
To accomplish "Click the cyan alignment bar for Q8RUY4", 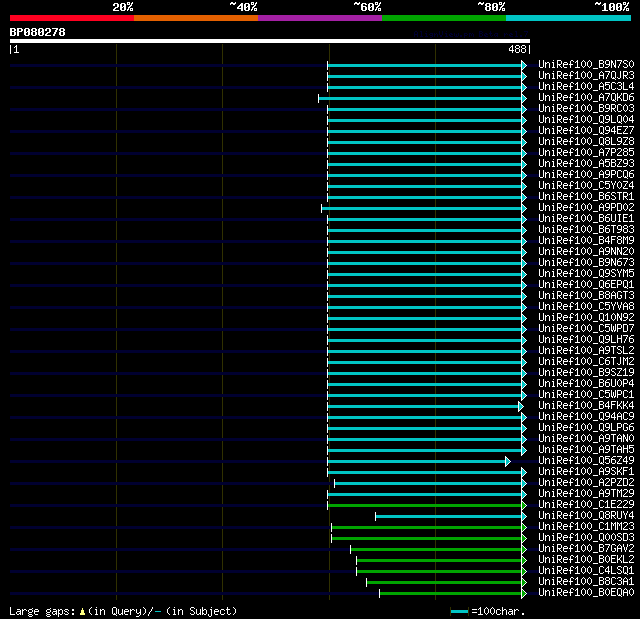I will 451,517.
